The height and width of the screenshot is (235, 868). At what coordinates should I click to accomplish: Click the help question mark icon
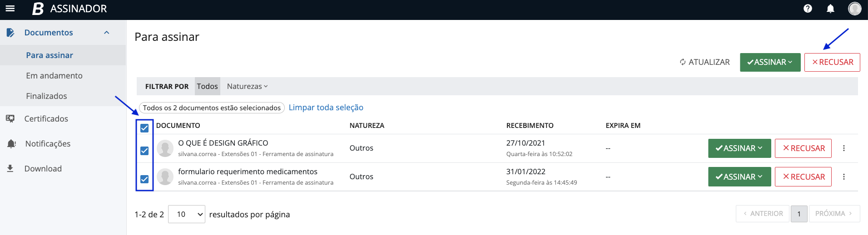[808, 9]
